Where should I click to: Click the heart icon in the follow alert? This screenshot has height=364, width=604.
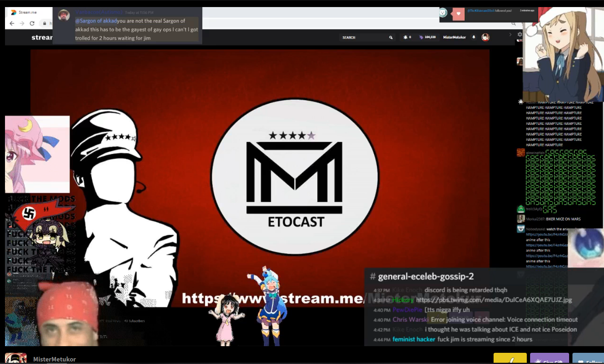[458, 14]
